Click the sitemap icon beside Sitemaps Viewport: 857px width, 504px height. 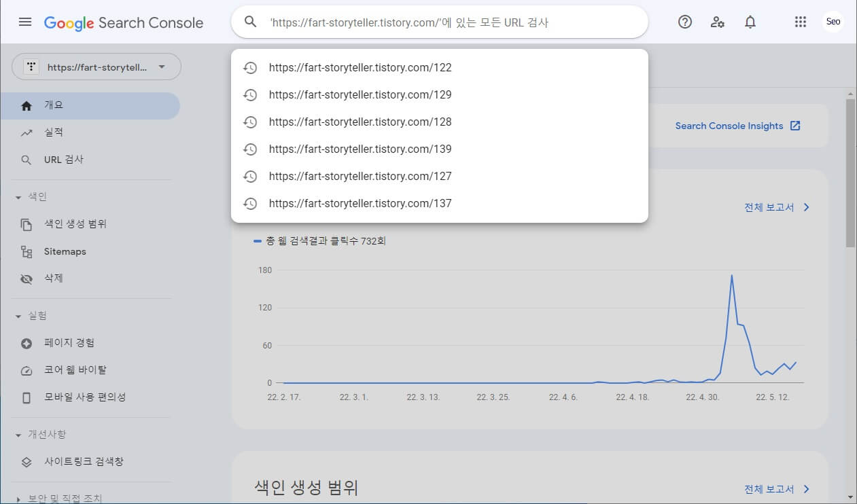point(27,252)
